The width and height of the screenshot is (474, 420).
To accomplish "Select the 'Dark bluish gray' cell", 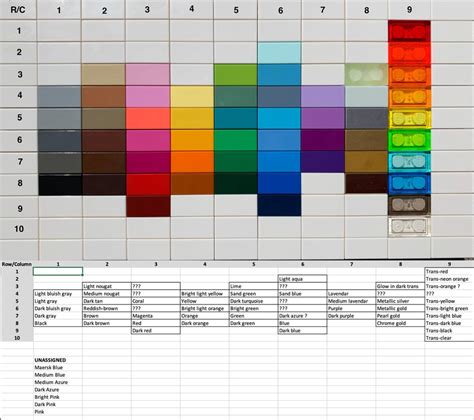I will [x=58, y=308].
